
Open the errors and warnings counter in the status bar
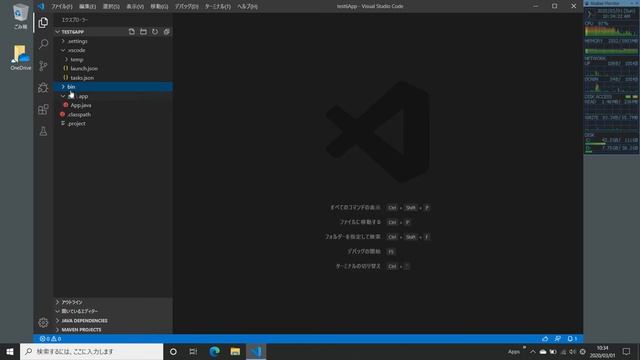(50, 339)
